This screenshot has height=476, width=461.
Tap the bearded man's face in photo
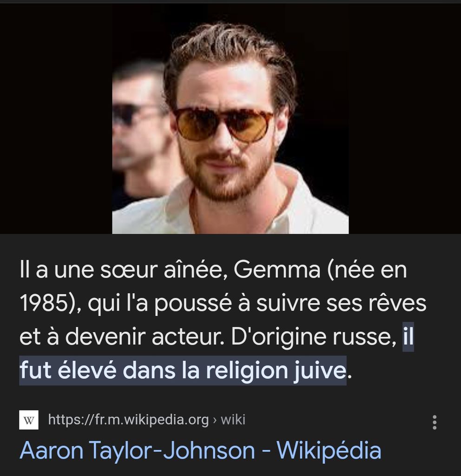tap(226, 133)
